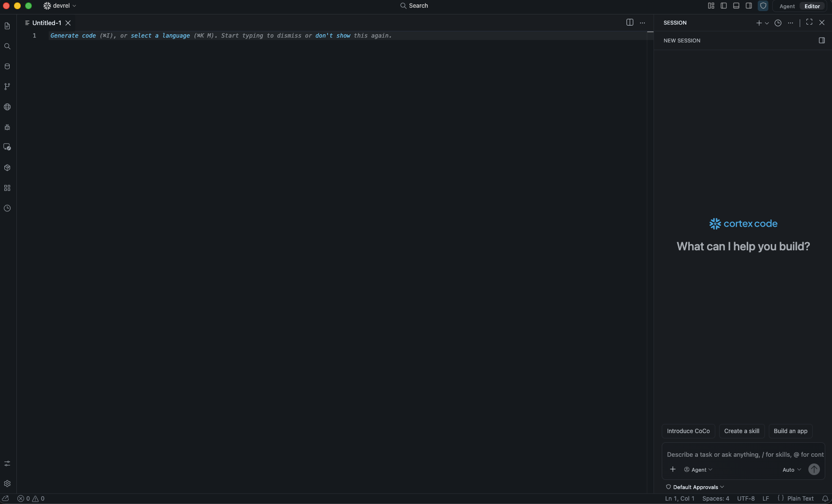This screenshot has width=832, height=504.
Task: Click the Build an app suggestion
Action: (x=791, y=431)
